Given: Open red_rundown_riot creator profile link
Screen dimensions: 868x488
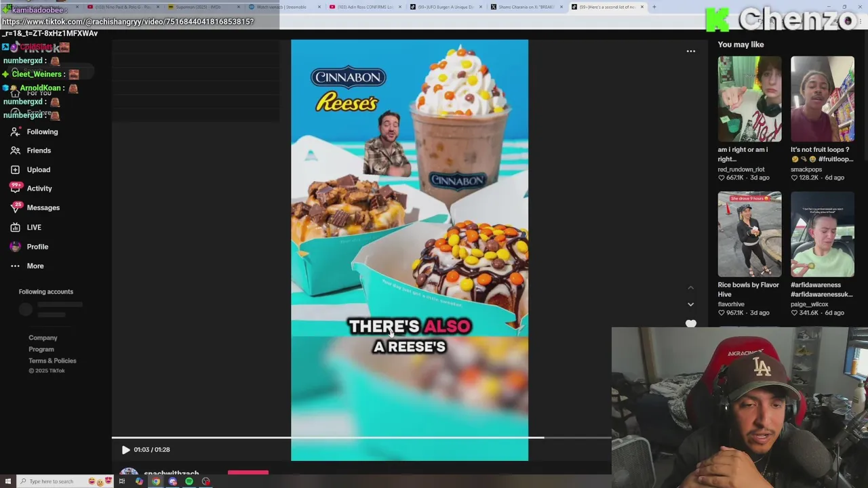Looking at the screenshot, I should [741, 169].
